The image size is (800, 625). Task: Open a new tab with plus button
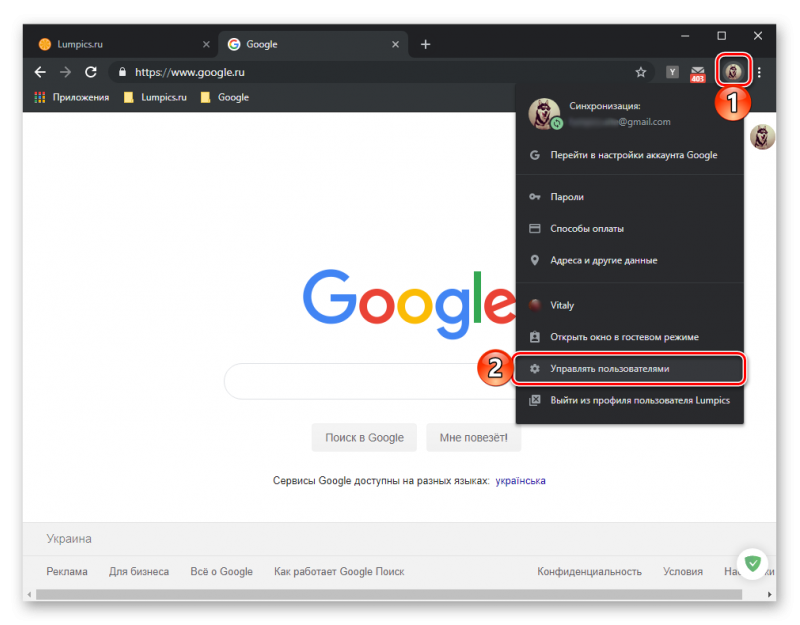[x=426, y=44]
